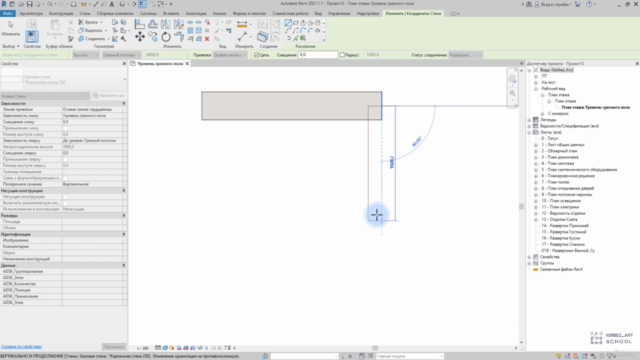This screenshot has width=640, height=360.
Task: Select the Mirror draw-axis tool
Action: [x=179, y=24]
